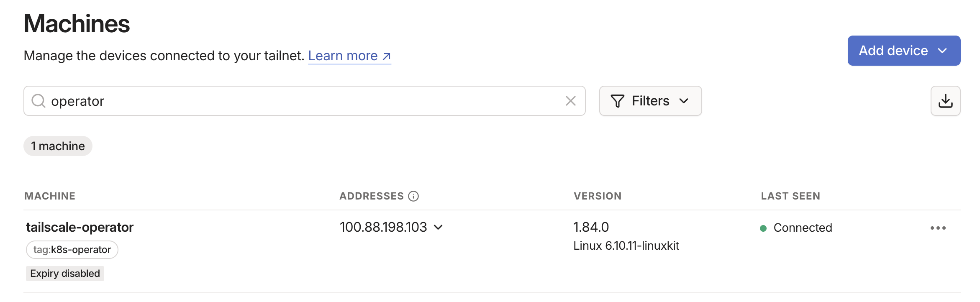Viewport: 980px width, 302px height.
Task: Click the green Connected status dot
Action: [763, 228]
